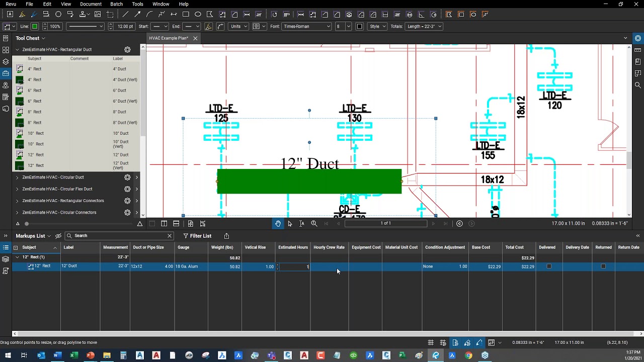Collapse the 12" Rect (1) group
Screen dimensions: 644x362
[x=18, y=257]
